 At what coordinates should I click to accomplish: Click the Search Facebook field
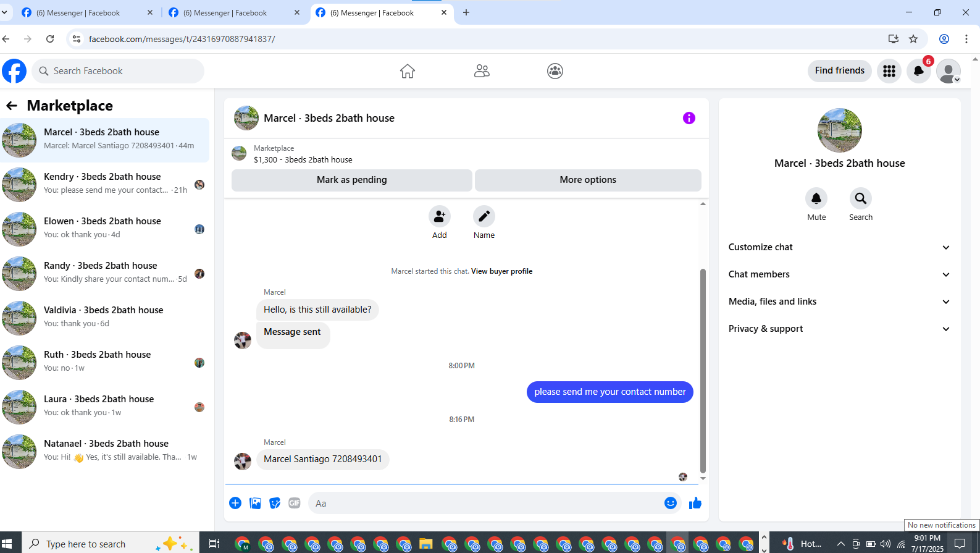(x=118, y=71)
